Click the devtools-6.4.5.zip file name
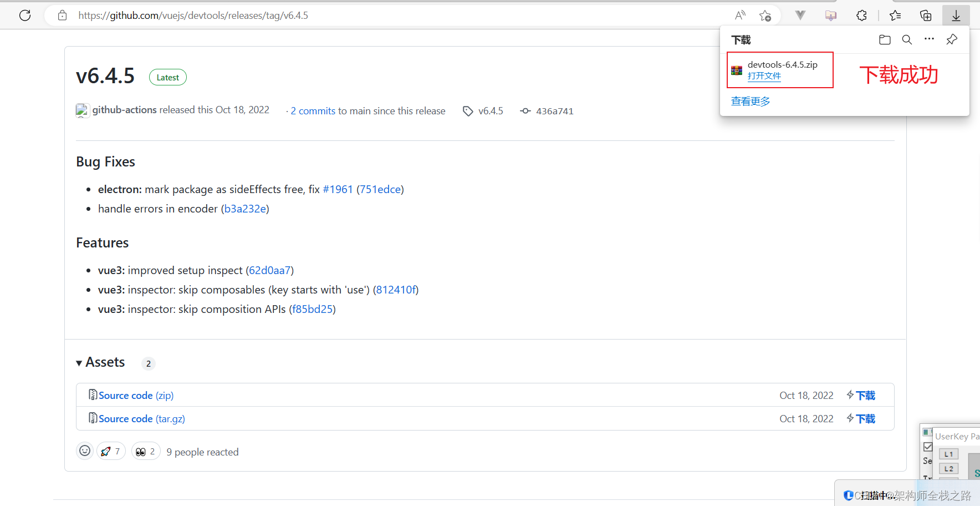Screen dimensions: 980x506 pos(782,64)
